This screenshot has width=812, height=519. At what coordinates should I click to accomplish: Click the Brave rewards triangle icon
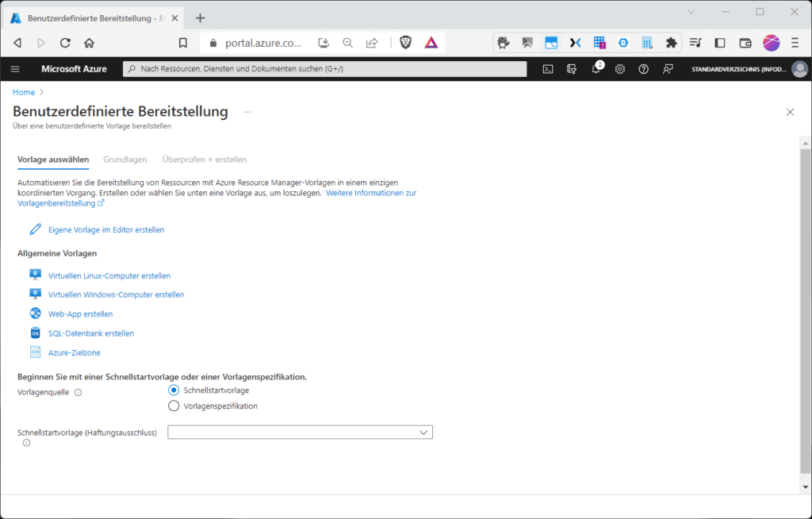coord(431,43)
